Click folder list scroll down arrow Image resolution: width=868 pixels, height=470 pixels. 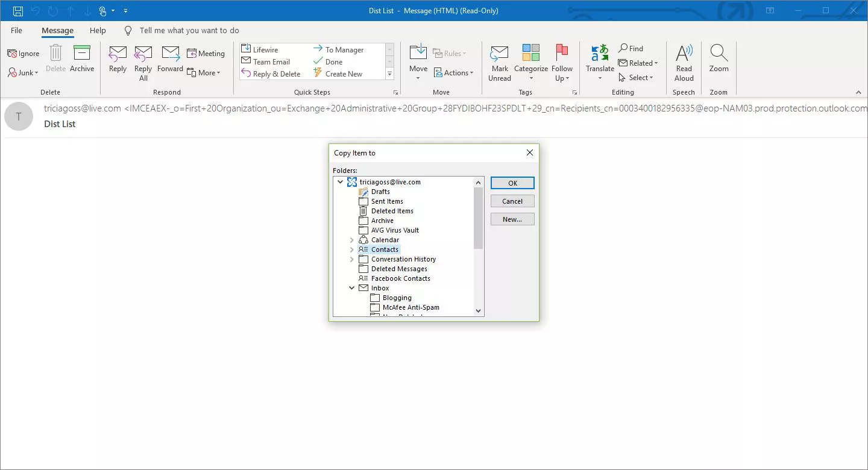pos(479,311)
